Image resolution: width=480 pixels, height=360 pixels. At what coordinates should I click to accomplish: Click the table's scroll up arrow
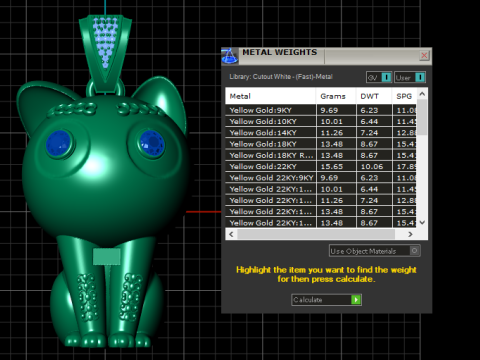click(422, 94)
